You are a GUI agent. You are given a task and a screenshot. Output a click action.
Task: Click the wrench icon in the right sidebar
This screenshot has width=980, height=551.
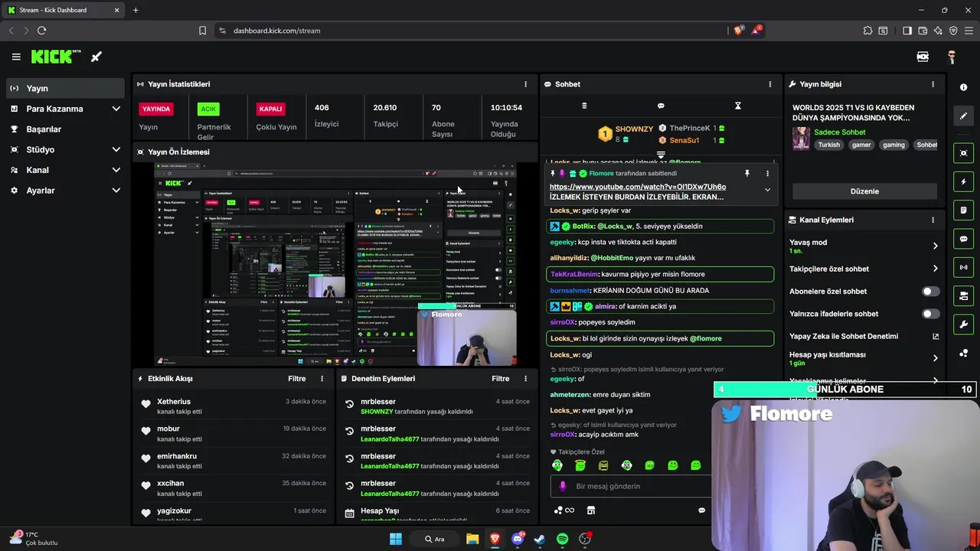(963, 324)
